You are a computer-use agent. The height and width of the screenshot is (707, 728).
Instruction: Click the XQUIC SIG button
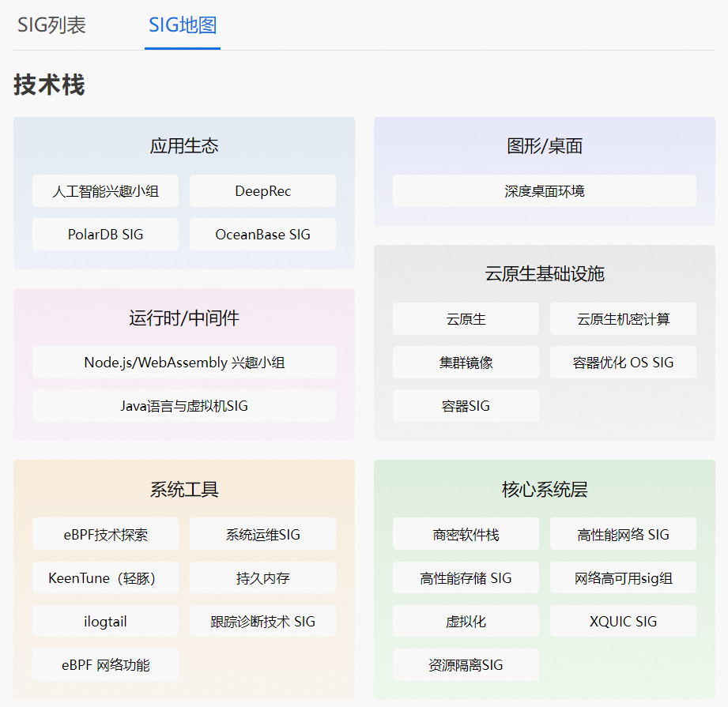click(622, 621)
